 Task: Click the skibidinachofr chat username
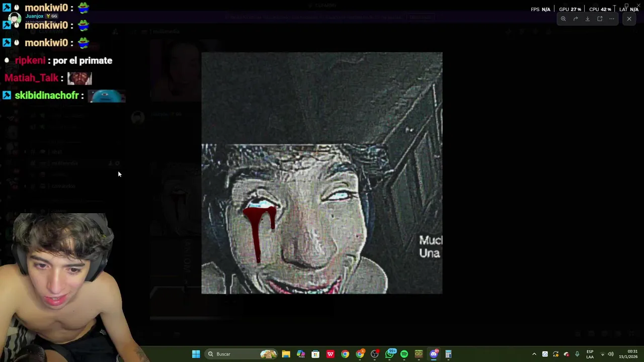(x=47, y=96)
